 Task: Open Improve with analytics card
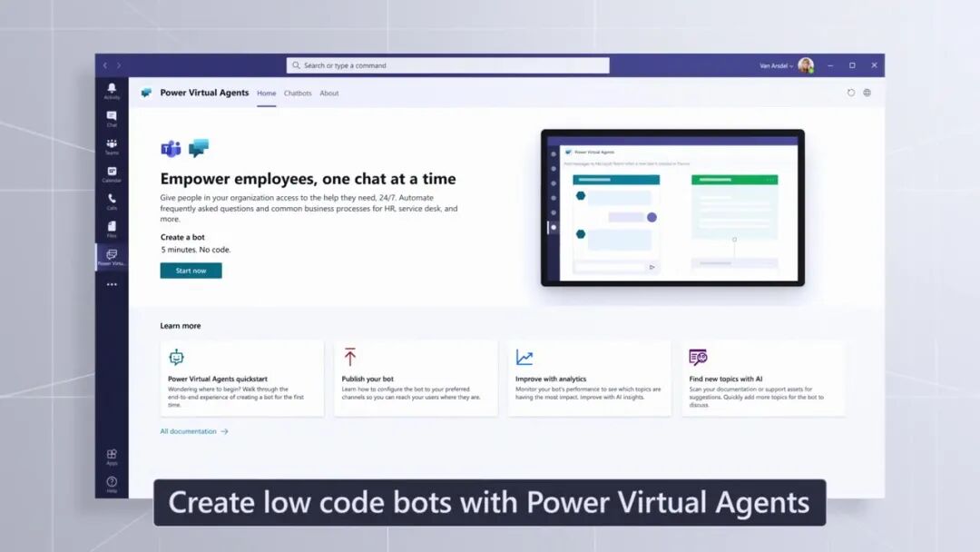tap(590, 379)
